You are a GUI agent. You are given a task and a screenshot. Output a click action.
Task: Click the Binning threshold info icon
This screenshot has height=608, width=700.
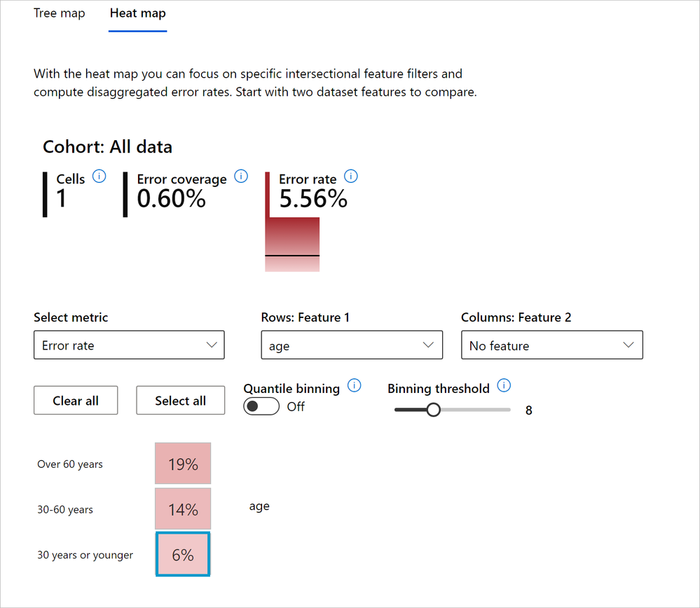(x=504, y=385)
